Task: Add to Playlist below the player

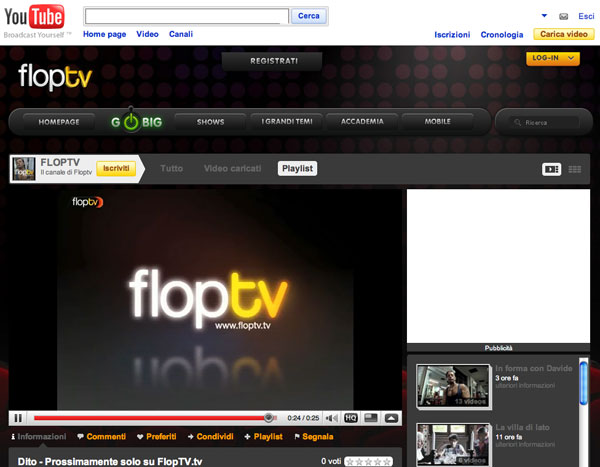Action: pyautogui.click(x=264, y=437)
